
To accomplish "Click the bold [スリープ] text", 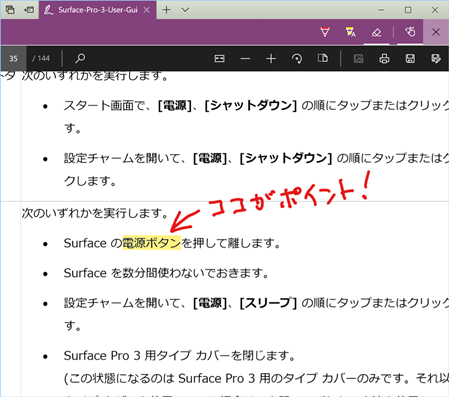I will click(268, 303).
